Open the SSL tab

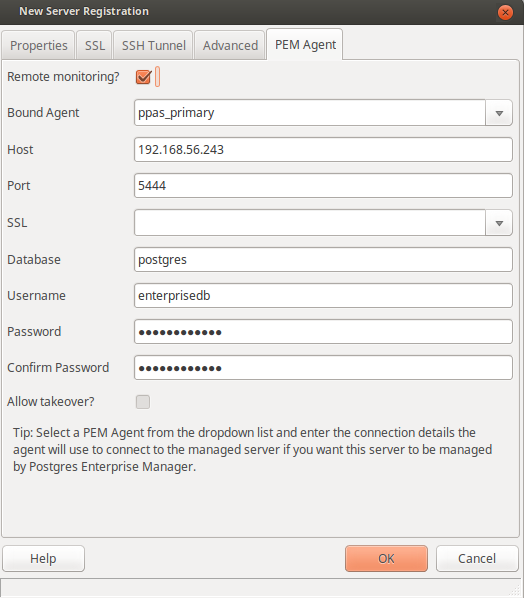click(x=95, y=45)
